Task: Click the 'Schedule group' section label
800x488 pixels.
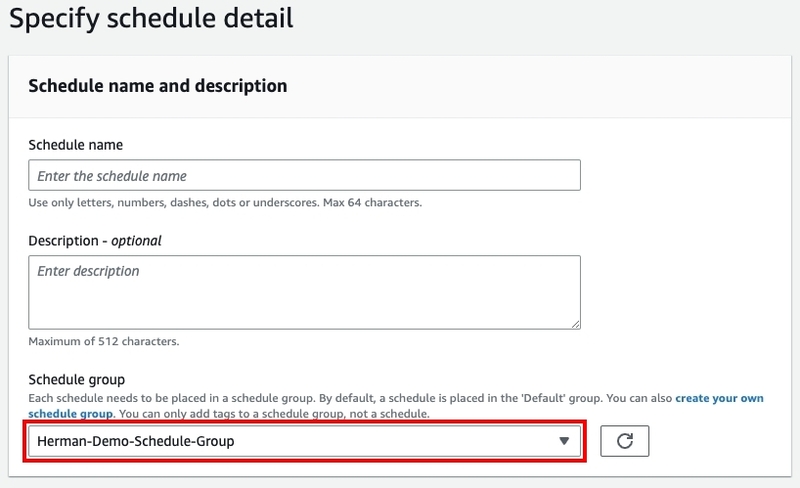Action: 77,380
